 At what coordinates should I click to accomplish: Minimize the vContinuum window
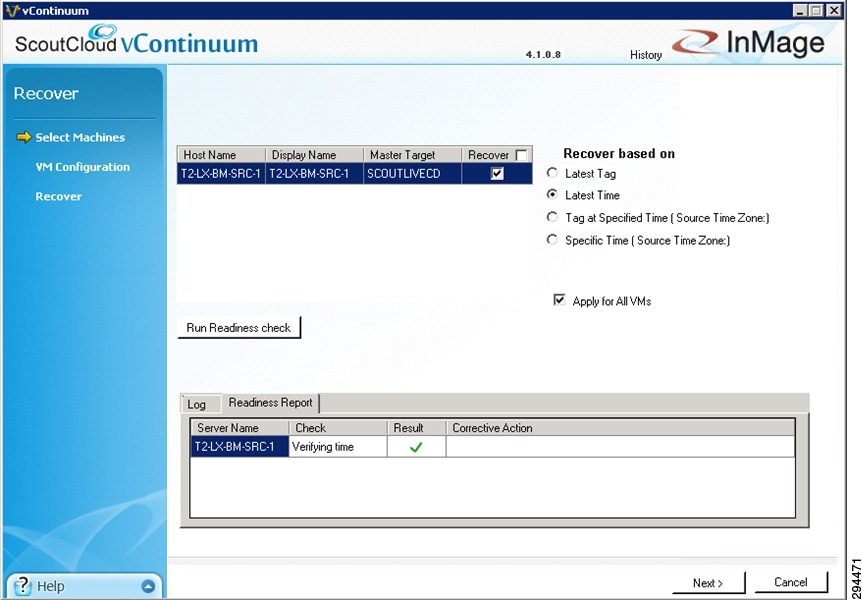click(800, 10)
